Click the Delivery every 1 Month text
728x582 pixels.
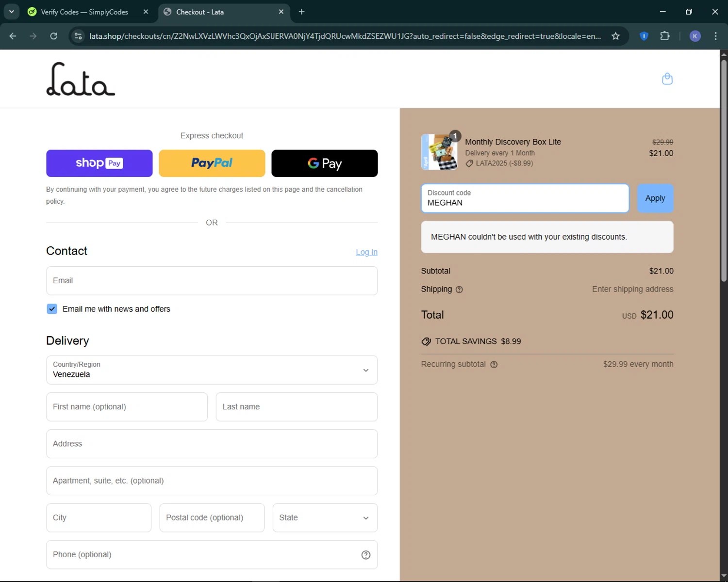coord(500,153)
